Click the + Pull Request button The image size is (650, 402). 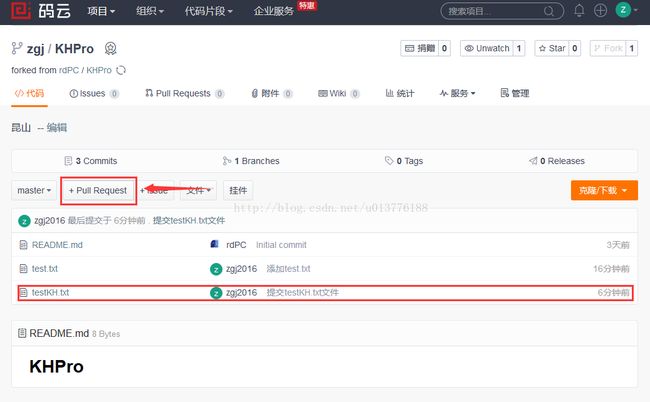pos(98,191)
